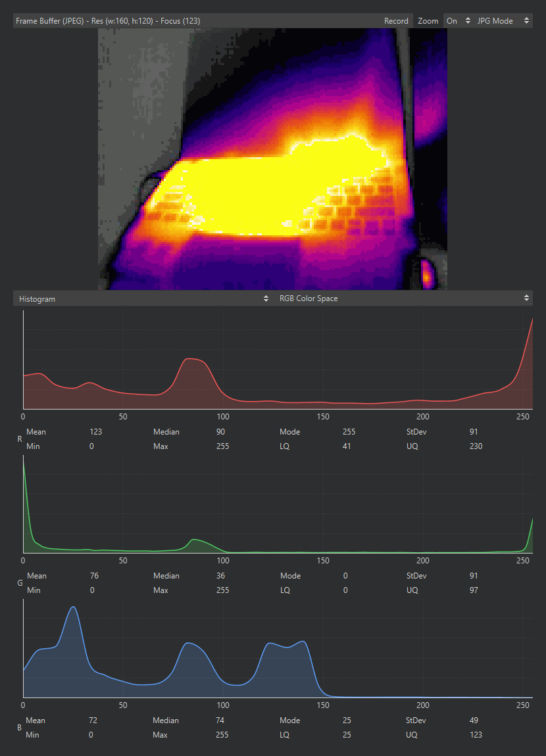Click the G channel UQ value 97
Screen dimensions: 546x756
474,590
